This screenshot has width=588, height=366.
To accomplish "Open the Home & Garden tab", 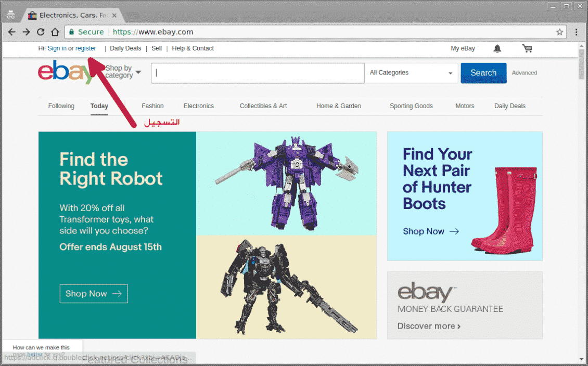I will coord(339,106).
